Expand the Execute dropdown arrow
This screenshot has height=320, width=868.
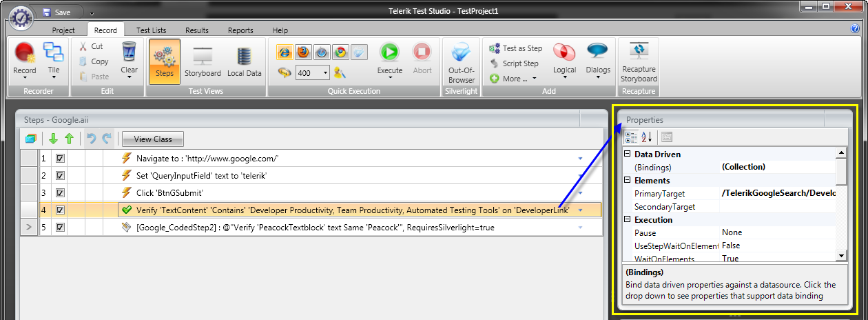click(x=390, y=78)
